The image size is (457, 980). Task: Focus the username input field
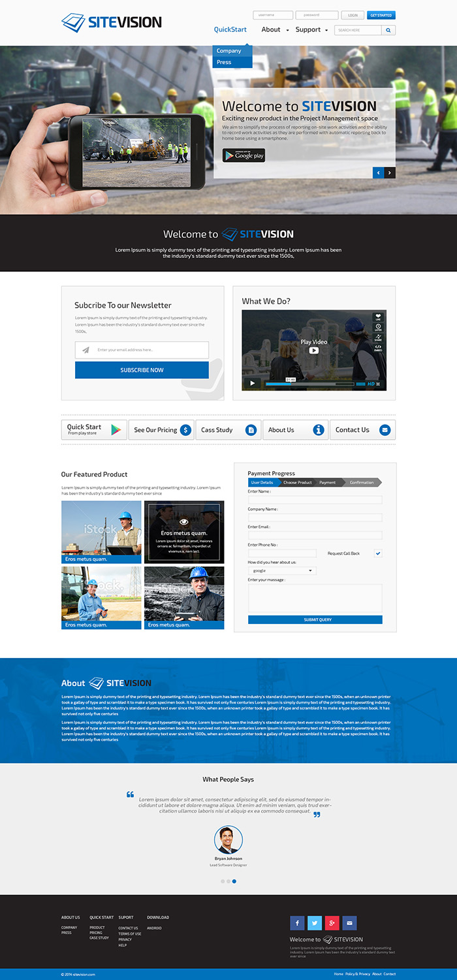272,15
